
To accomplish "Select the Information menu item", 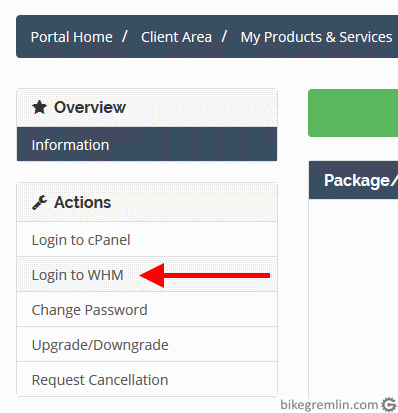I will (147, 145).
